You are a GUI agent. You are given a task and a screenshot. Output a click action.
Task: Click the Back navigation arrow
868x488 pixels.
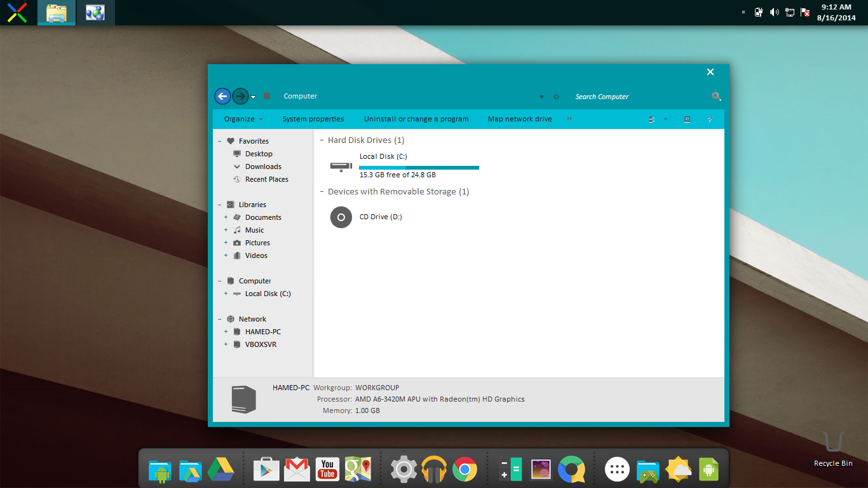coord(222,96)
